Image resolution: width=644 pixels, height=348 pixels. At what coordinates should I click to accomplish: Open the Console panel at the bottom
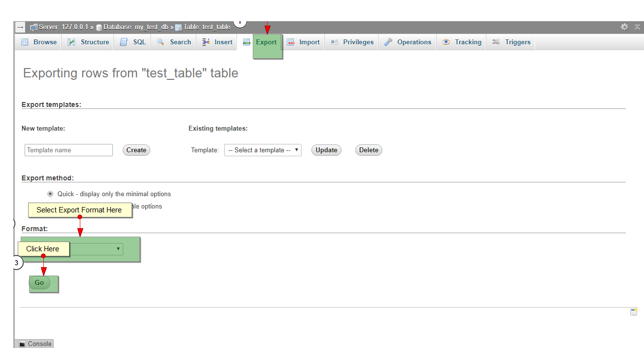coord(34,344)
